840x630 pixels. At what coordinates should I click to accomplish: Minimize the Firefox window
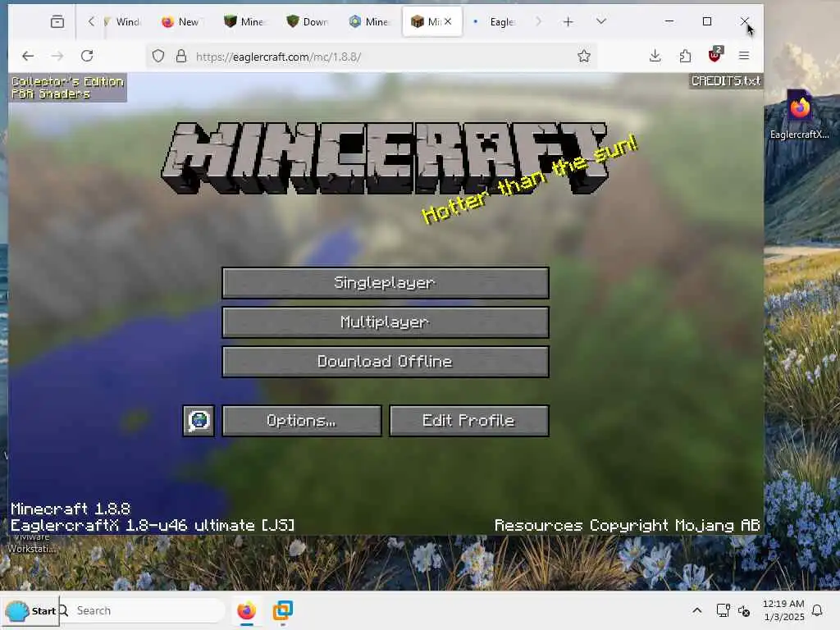pyautogui.click(x=669, y=21)
